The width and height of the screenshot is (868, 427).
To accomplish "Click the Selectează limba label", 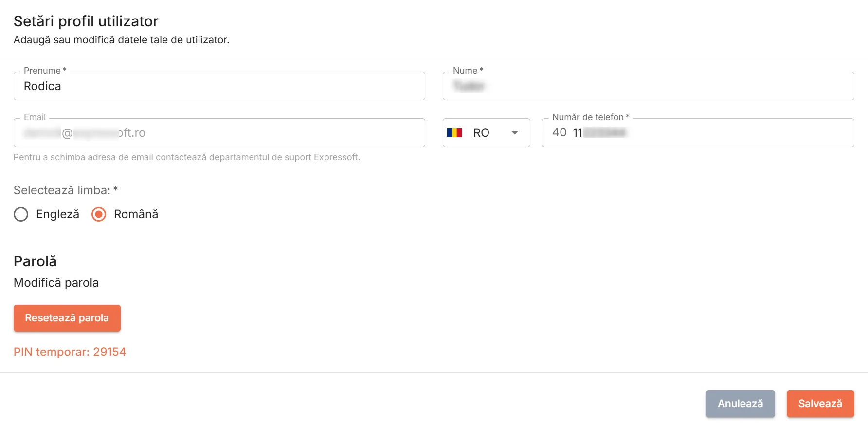I will 66,190.
